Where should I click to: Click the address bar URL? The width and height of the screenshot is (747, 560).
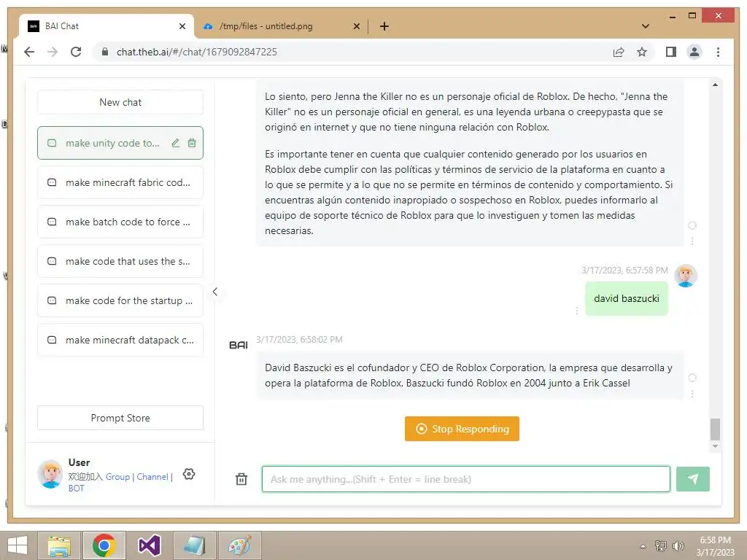click(197, 52)
